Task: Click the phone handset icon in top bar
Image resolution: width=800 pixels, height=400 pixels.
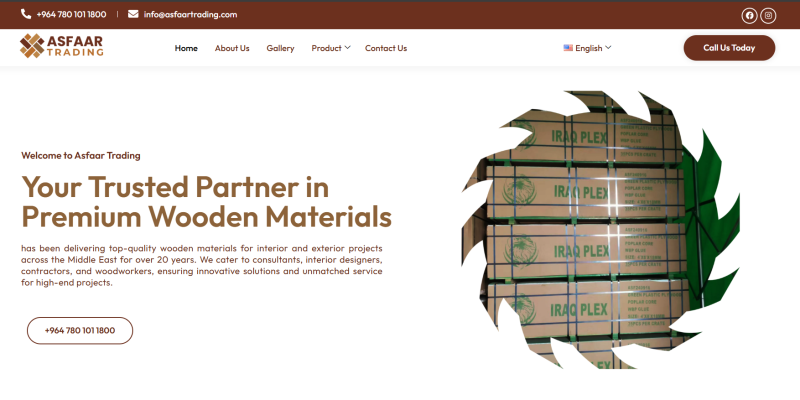Action: pyautogui.click(x=26, y=14)
